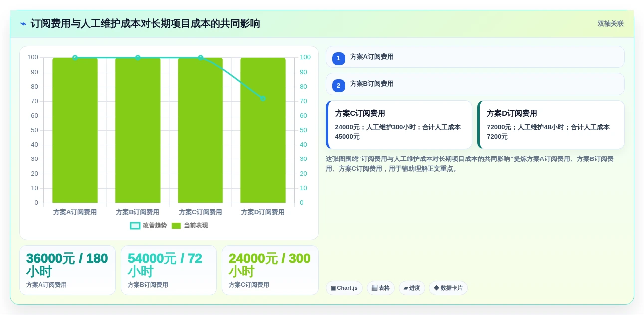Open the 方案D订阅费用 detail card
Screen dimensions: 644x315
click(551, 125)
